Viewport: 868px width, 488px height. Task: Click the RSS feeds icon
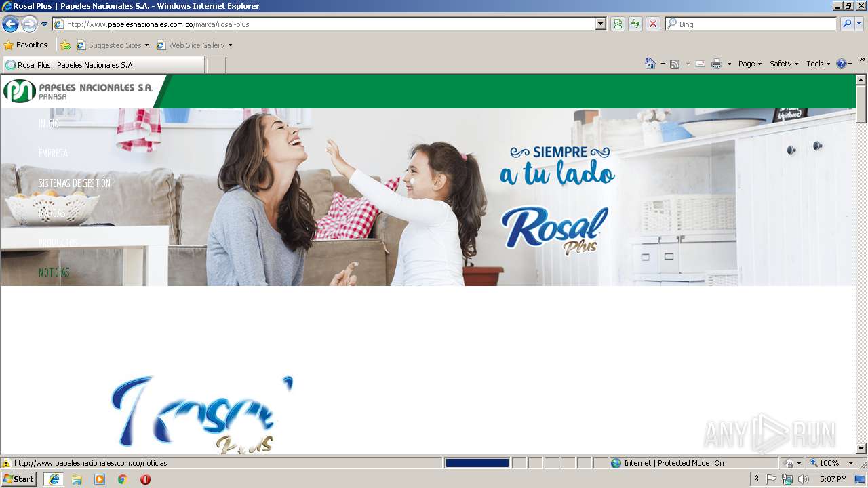(x=675, y=64)
